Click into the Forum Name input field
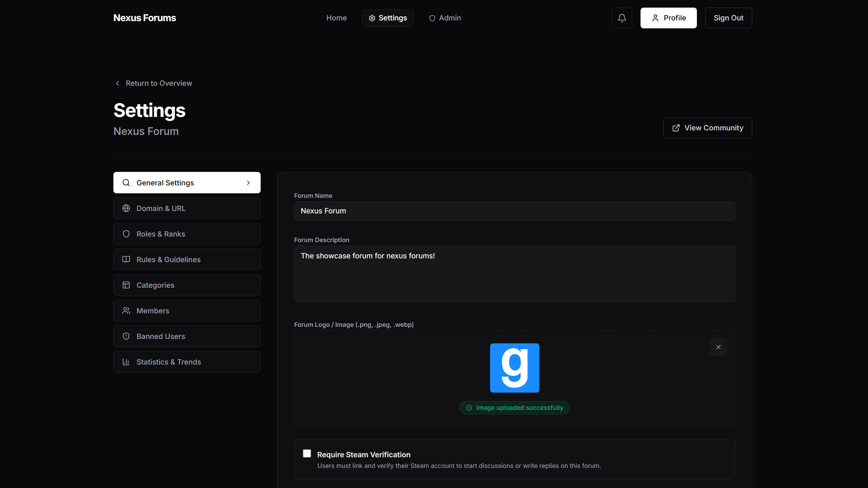This screenshot has width=868, height=488. (x=514, y=211)
